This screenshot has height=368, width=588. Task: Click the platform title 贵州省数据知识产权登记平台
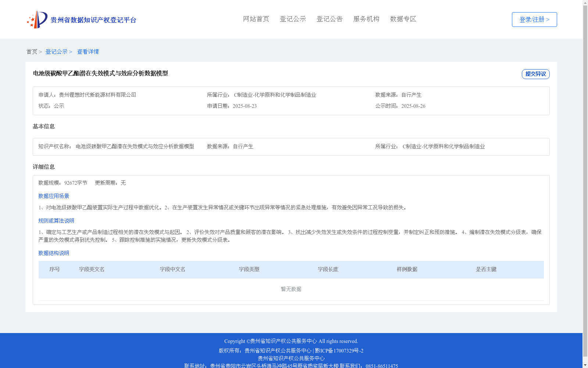93,20
